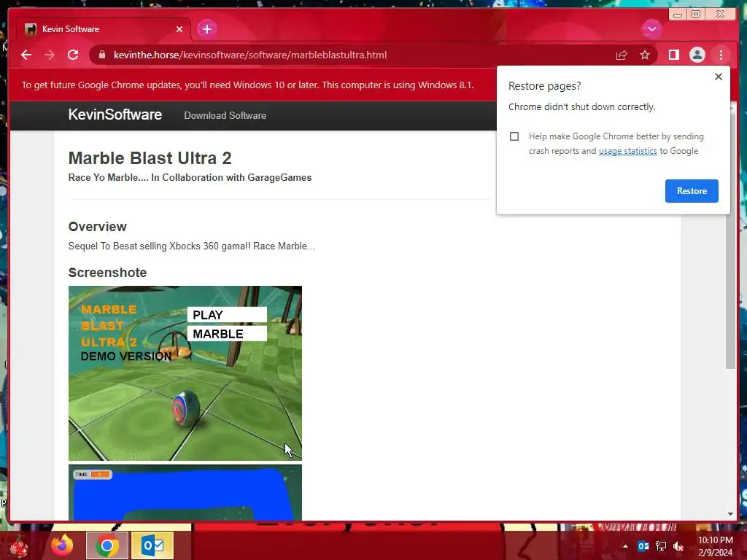Open Outlook from the taskbar
The width and height of the screenshot is (747, 560).
152,545
